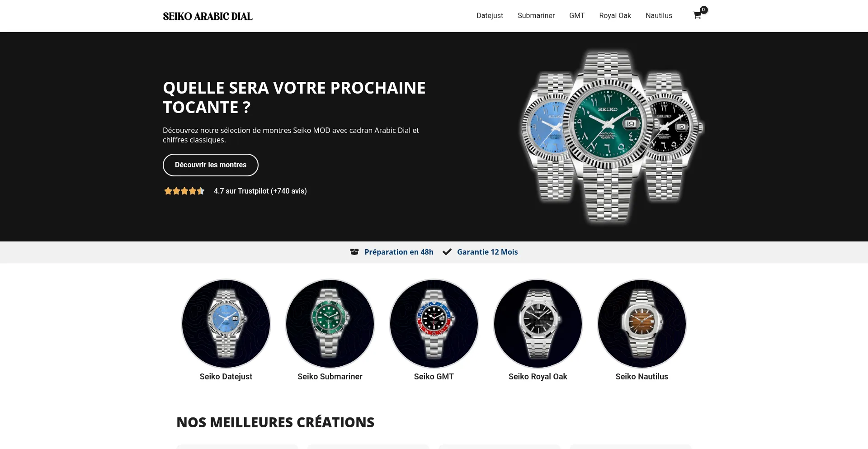
Task: Click the 4.7 sur Trustpilot review text
Action: tap(260, 191)
